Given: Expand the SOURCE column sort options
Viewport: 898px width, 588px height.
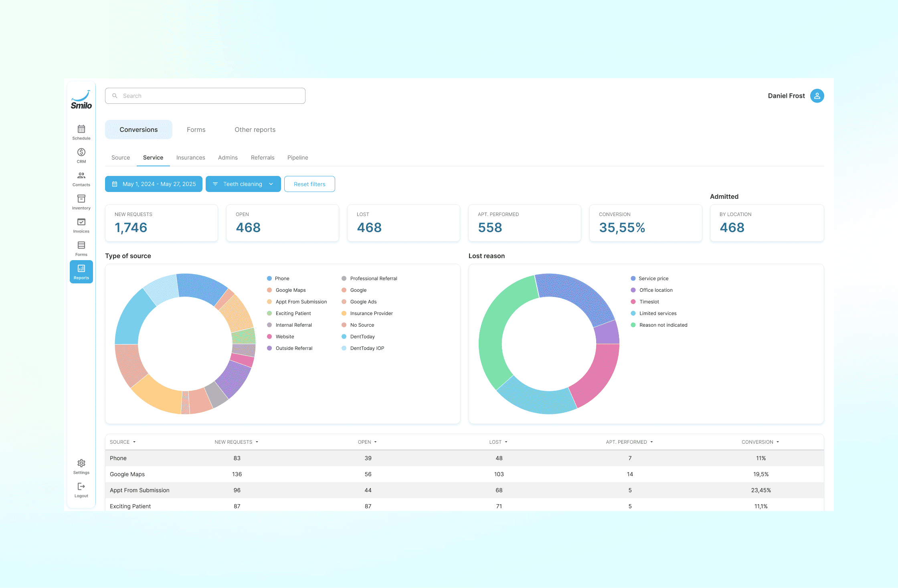Looking at the screenshot, I should tap(134, 442).
